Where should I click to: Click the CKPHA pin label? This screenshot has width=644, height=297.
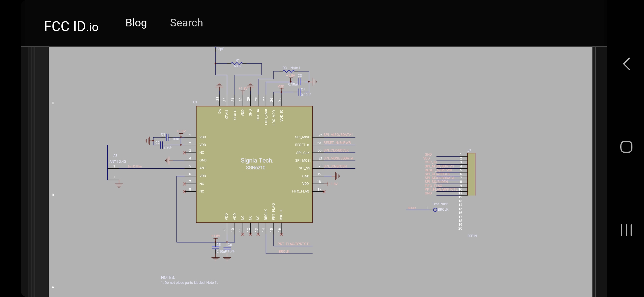(x=258, y=115)
